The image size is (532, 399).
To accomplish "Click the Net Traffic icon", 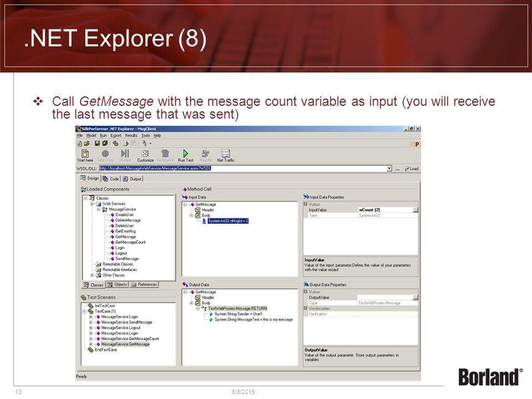I will [x=226, y=154].
